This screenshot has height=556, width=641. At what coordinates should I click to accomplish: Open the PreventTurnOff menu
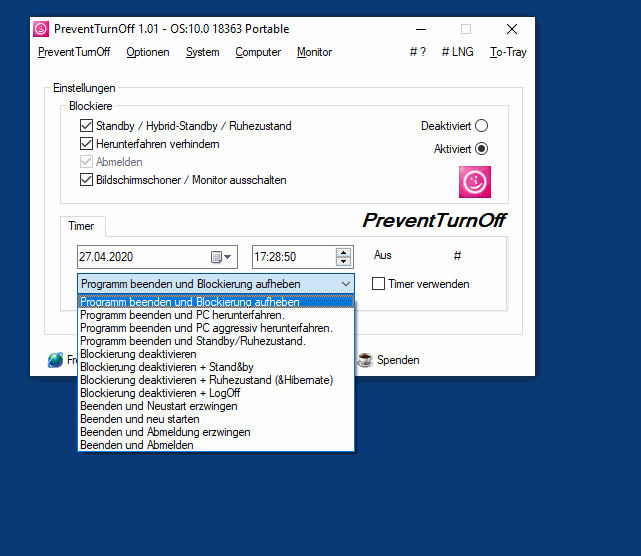point(74,52)
